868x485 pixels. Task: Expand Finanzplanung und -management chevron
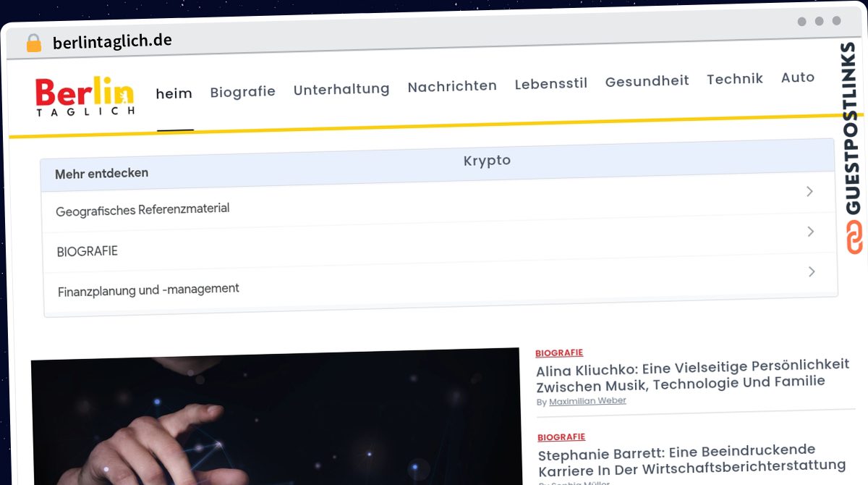pyautogui.click(x=812, y=271)
